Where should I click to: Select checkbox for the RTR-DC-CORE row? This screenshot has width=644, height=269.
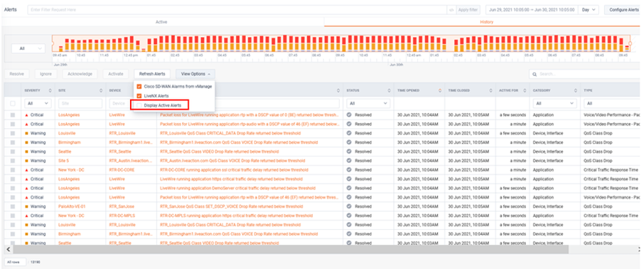click(13, 170)
